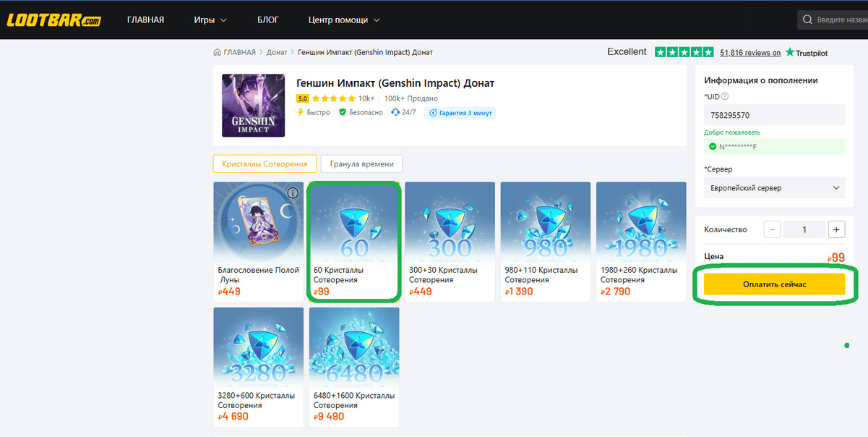Click the Genshin Impact game thumbnail

pos(253,105)
